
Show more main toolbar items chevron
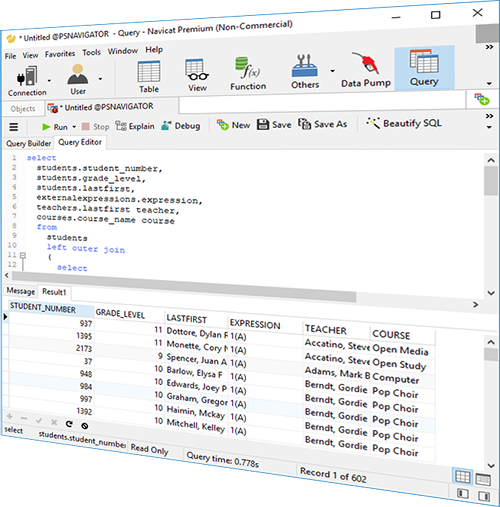click(x=489, y=47)
